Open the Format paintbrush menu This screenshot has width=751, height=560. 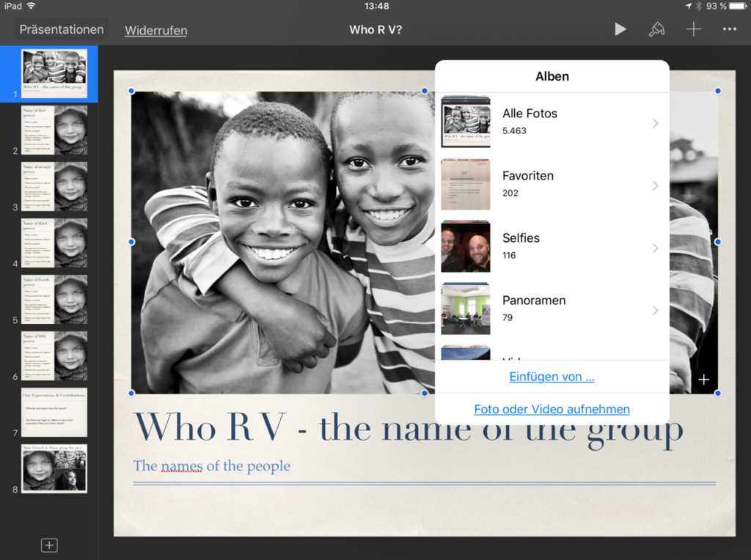point(656,29)
